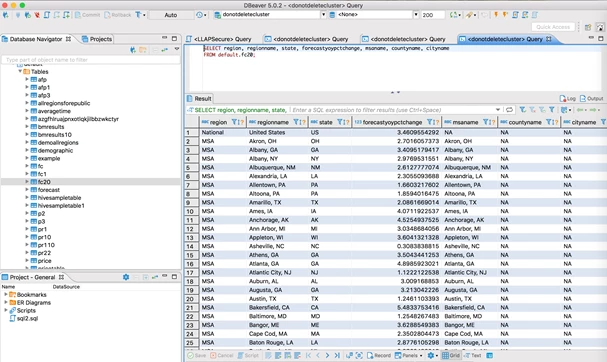Jump to first row in results bottom toolbar
This screenshot has height=362, width=607.
click(x=309, y=355)
